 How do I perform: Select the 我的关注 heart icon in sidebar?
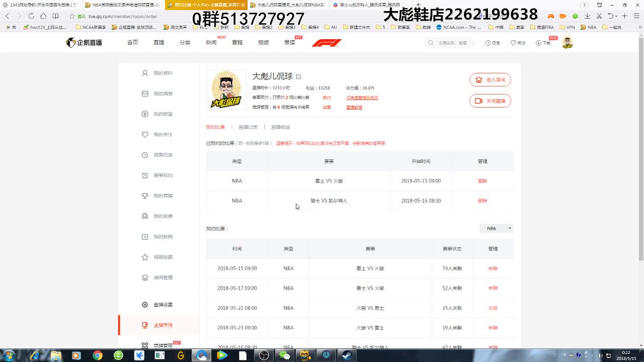145,135
